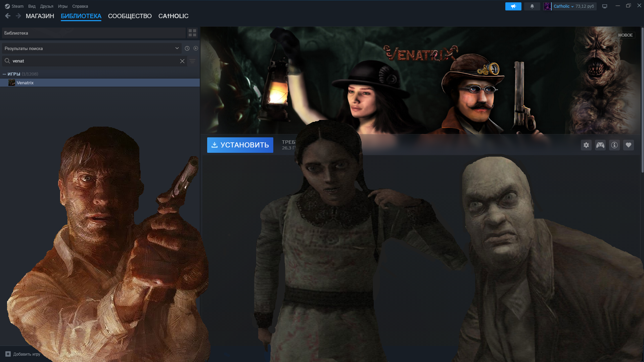
Task: Click the Catholic profile avatar
Action: (547, 6)
